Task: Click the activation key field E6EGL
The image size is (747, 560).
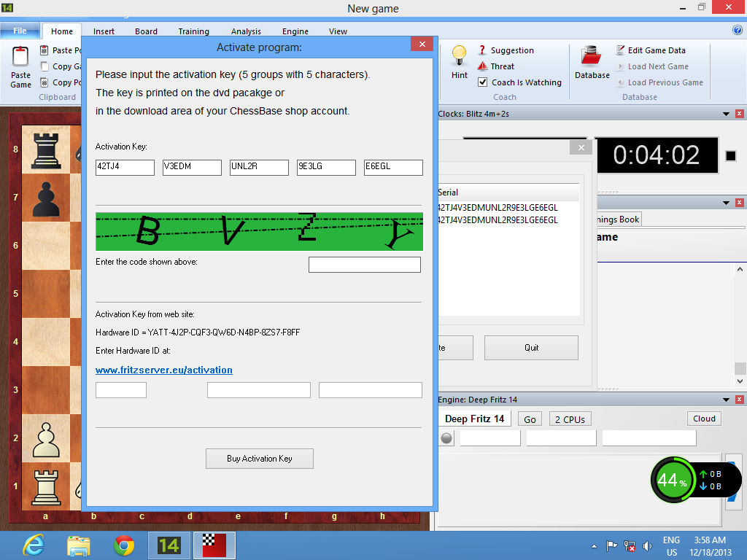Action: (393, 167)
